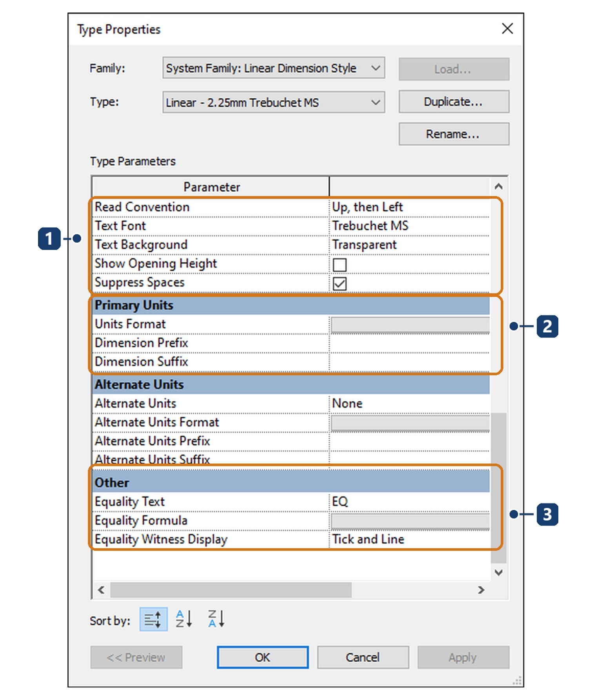The height and width of the screenshot is (700, 596).
Task: Sort parameters descending Z to A
Action: pos(216,619)
